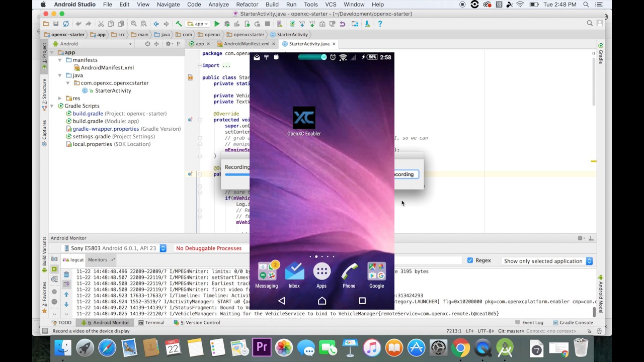Viewport: 644px width, 362px height.
Task: Click the Save All toolbar icon
Action: pyautogui.click(x=56, y=24)
